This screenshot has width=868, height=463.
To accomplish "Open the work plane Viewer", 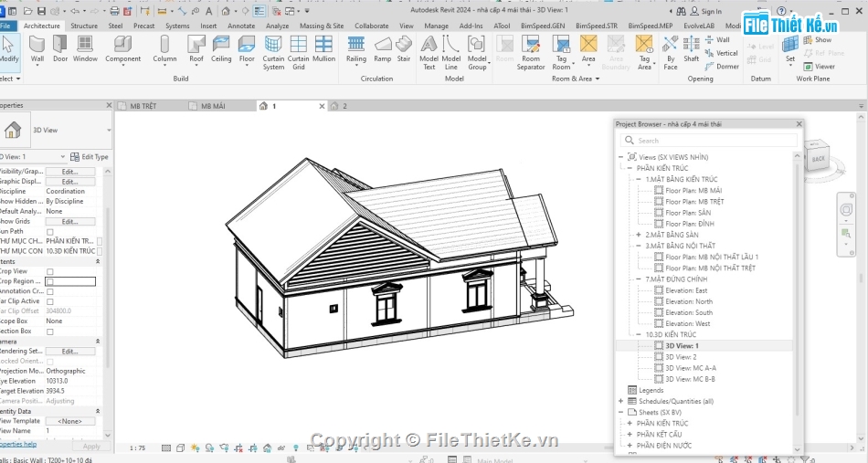I will pos(820,67).
